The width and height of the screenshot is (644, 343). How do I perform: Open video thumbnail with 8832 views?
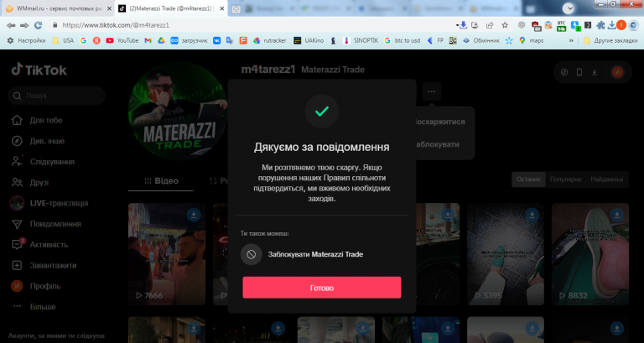[x=589, y=254]
